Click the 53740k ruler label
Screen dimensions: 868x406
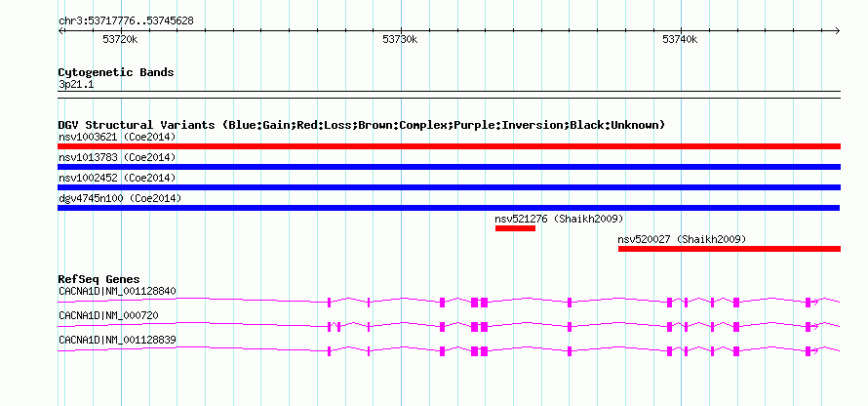tap(680, 39)
